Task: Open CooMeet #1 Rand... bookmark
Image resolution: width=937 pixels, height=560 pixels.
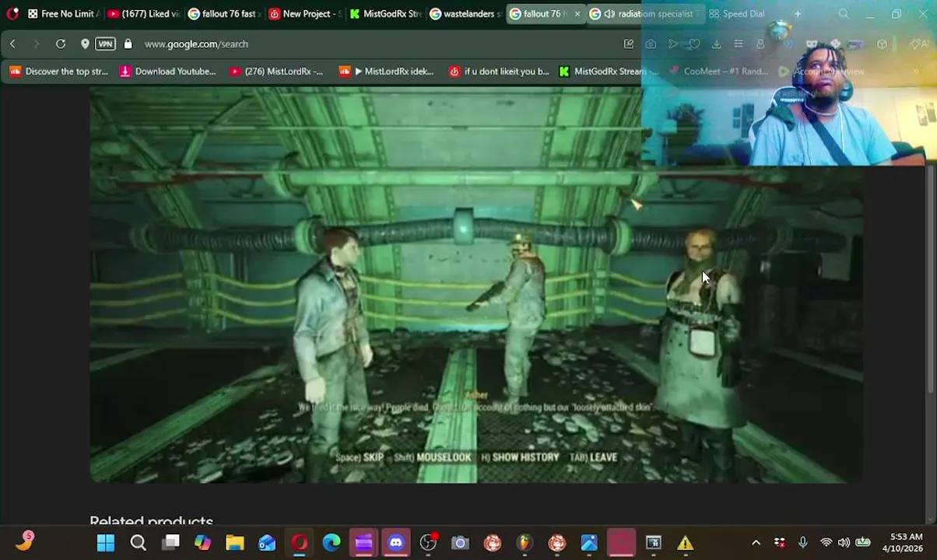Action: click(718, 71)
